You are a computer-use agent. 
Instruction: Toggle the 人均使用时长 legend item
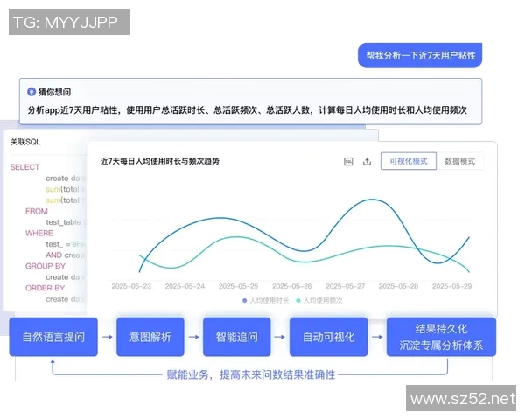click(265, 300)
